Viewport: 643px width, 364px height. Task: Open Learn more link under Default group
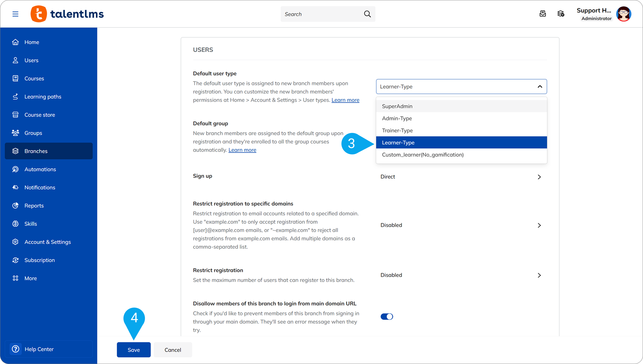point(242,150)
